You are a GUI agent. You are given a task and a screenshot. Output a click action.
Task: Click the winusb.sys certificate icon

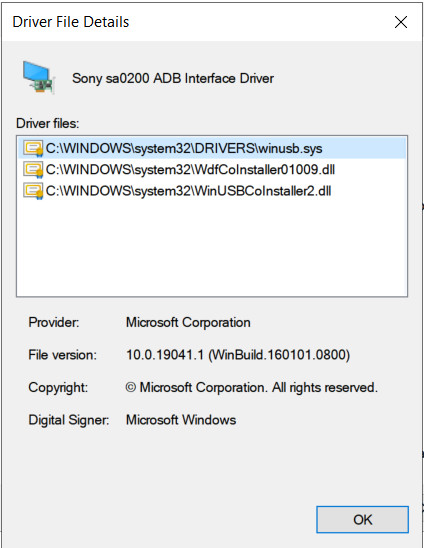point(33,148)
